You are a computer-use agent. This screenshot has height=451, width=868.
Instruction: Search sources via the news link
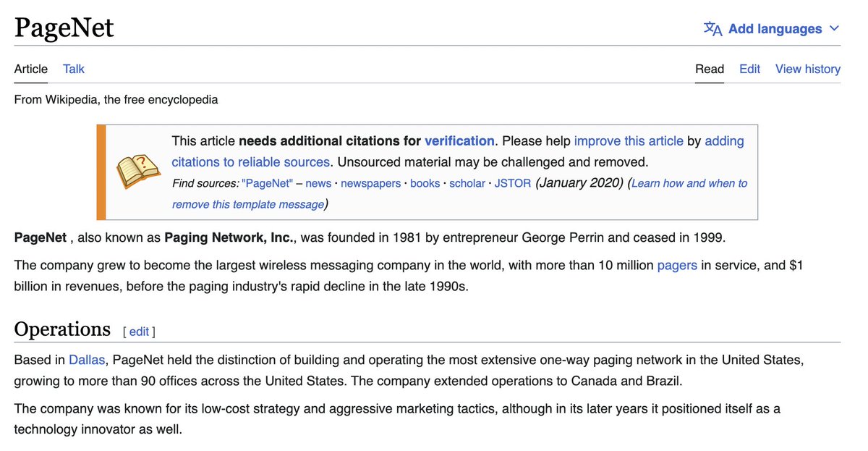318,183
